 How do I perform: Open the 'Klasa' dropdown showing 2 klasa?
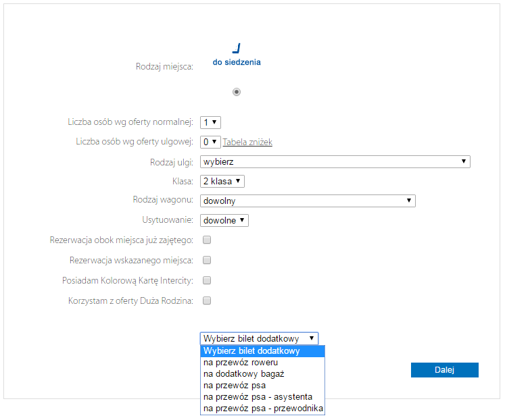(x=222, y=181)
